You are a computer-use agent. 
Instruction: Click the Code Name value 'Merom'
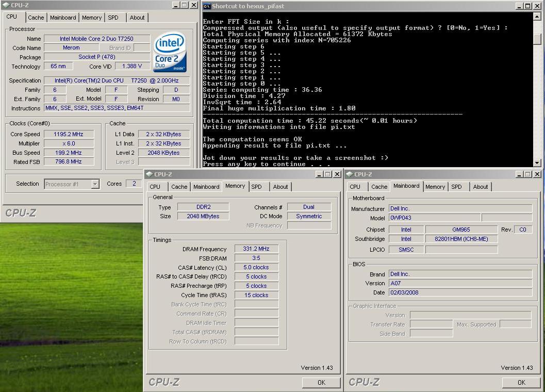(71, 47)
